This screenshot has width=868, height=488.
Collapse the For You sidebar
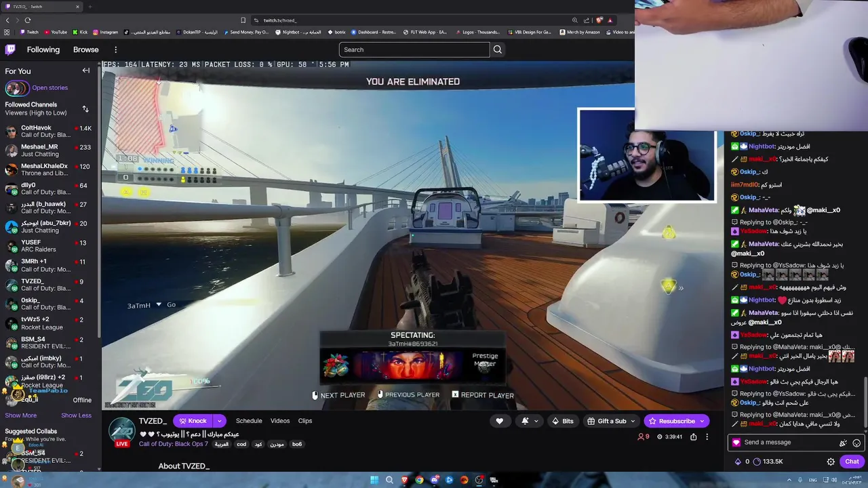pyautogui.click(x=86, y=70)
